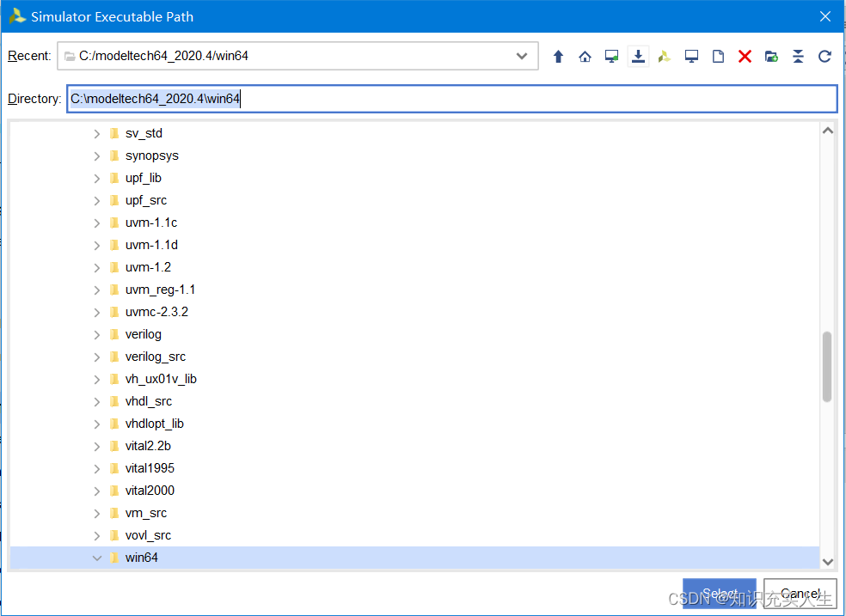Click the folder icon beside sv_std
Image resolution: width=846 pixels, height=616 pixels.
point(113,133)
